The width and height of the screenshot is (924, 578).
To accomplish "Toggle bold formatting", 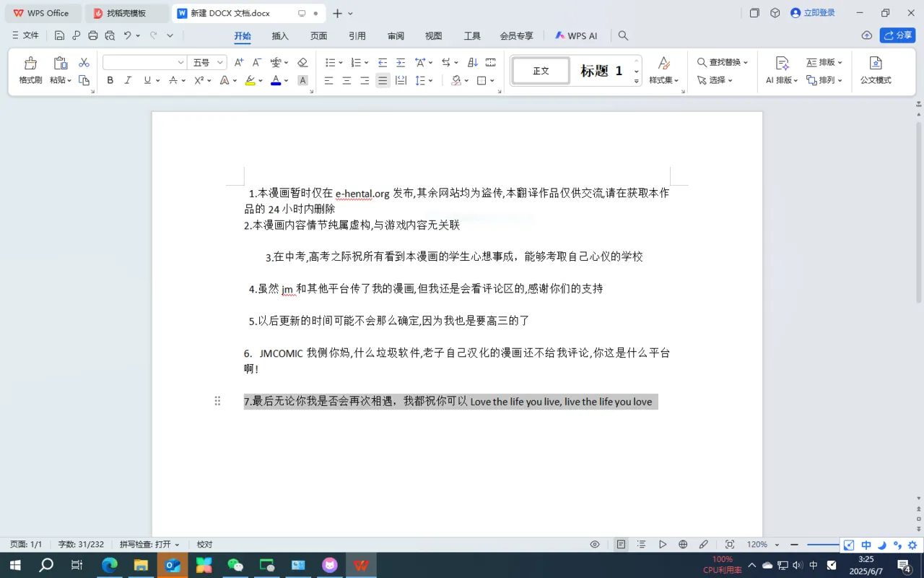I will [110, 80].
